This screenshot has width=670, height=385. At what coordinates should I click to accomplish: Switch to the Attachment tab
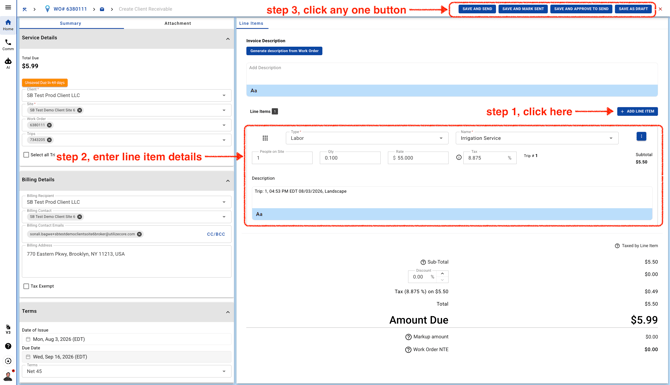point(178,24)
